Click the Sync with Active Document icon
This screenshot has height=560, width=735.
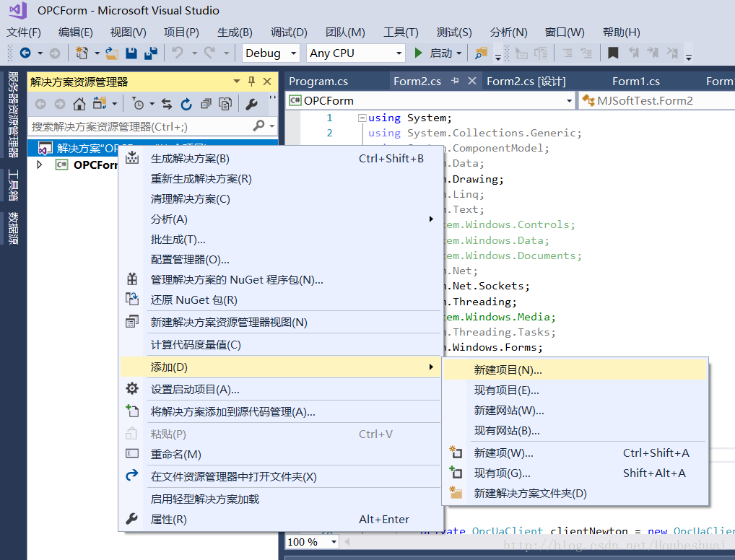pyautogui.click(x=167, y=104)
